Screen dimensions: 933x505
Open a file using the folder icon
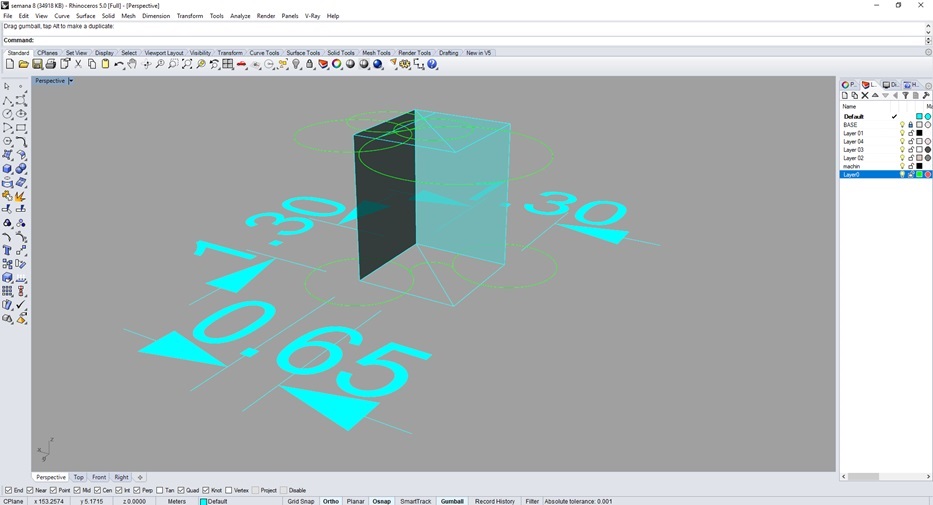(23, 64)
